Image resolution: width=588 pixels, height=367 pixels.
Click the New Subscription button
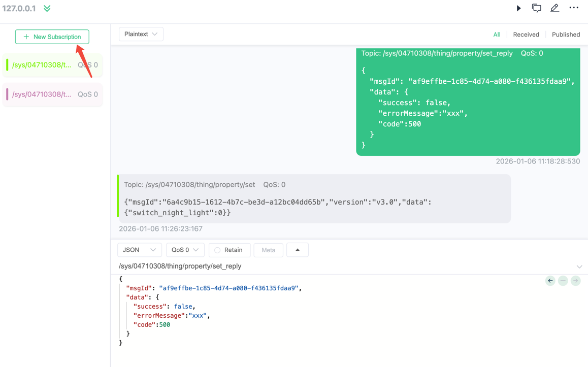tap(52, 37)
